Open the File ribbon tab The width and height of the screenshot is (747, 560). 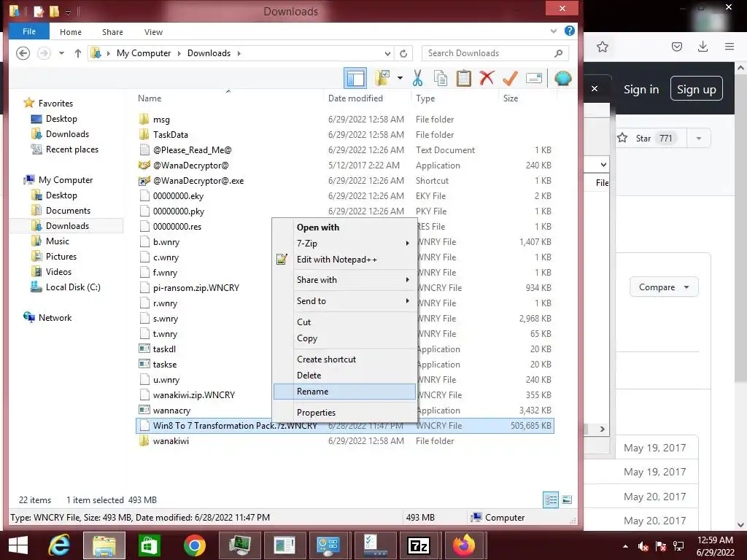tap(29, 31)
